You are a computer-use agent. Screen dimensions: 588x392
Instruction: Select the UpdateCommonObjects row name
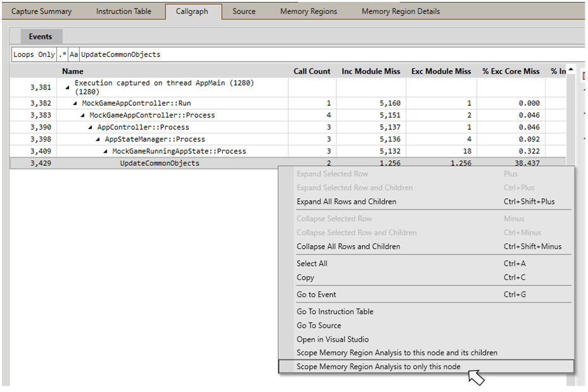[x=160, y=163]
